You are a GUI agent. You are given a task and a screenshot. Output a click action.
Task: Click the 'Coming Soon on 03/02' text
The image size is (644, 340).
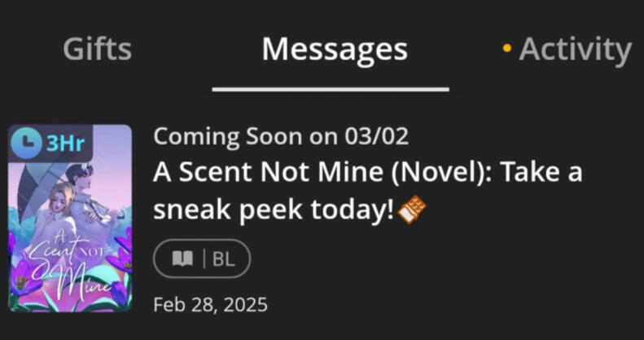(x=281, y=136)
